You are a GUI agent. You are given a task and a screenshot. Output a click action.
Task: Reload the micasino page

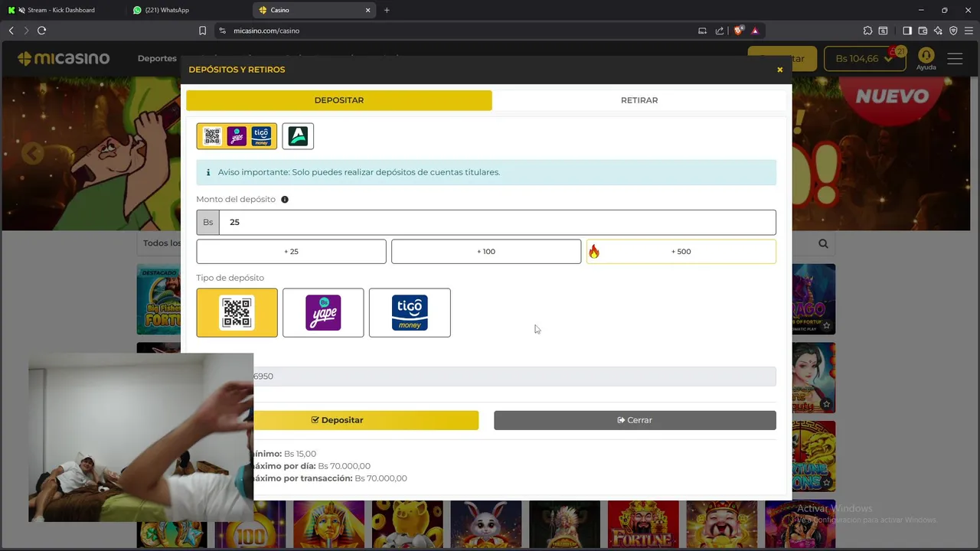pyautogui.click(x=41, y=31)
